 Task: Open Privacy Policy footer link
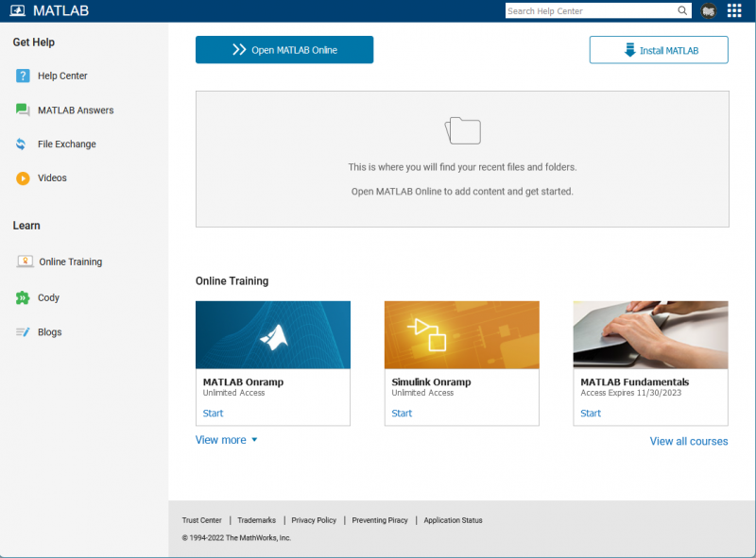click(314, 520)
